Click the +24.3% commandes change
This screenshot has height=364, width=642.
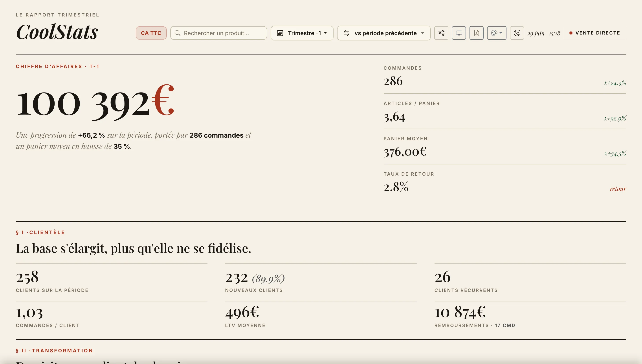(x=615, y=83)
